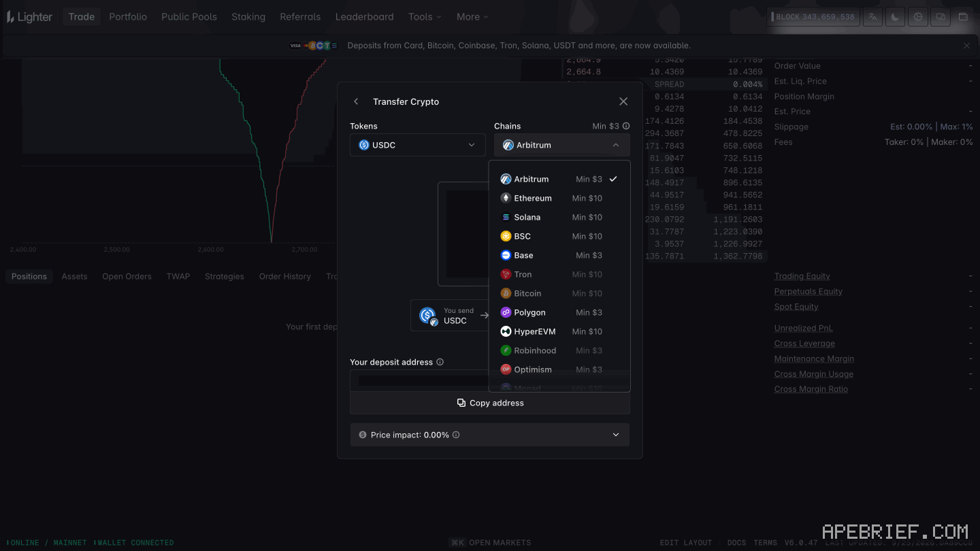The image size is (980, 551).
Task: Open the Tools menu in the navigation
Action: pos(425,17)
